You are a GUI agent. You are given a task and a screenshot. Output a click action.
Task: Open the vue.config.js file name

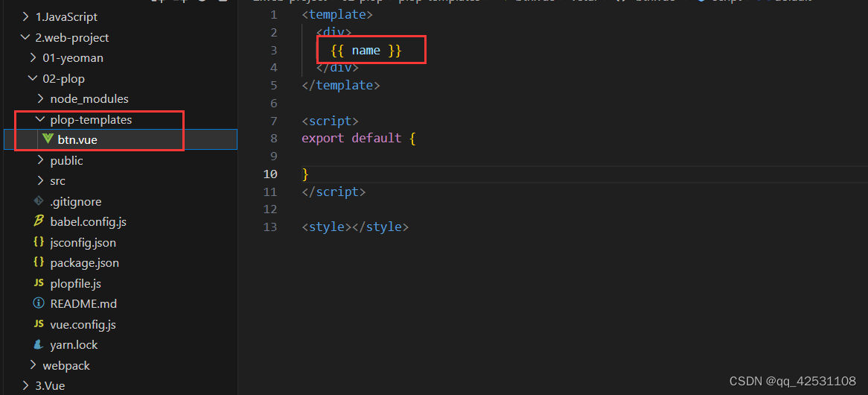click(83, 325)
